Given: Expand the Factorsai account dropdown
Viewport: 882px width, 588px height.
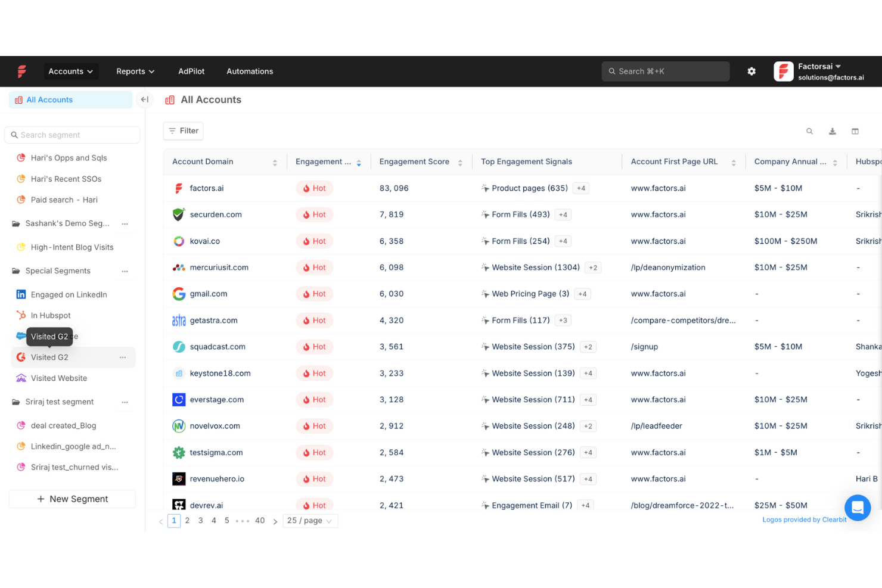Looking at the screenshot, I should 838,66.
